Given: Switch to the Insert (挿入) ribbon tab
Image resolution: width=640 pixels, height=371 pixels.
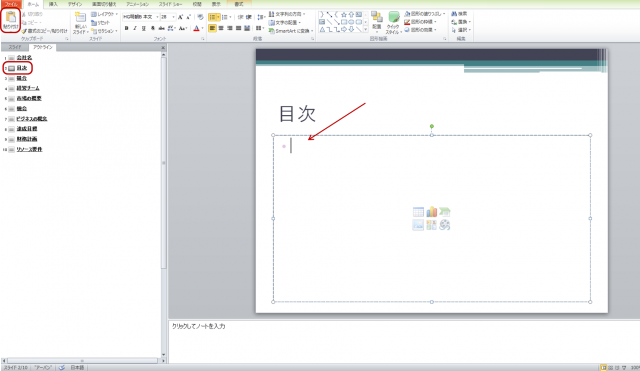Looking at the screenshot, I should (53, 4).
